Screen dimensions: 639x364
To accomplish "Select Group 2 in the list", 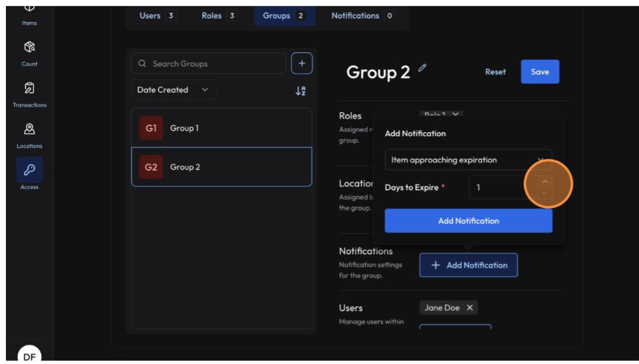I will click(221, 167).
